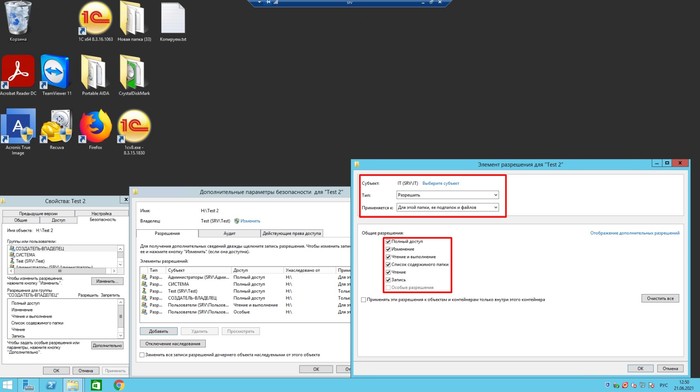Select Пользователи row with Особые access

tap(245, 312)
